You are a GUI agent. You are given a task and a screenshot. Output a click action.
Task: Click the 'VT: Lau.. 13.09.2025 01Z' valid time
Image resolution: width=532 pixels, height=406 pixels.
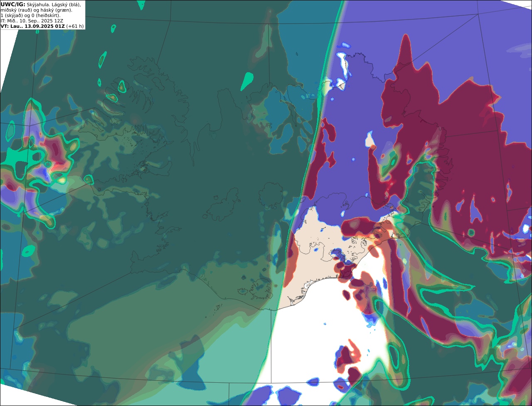[x=33, y=26]
